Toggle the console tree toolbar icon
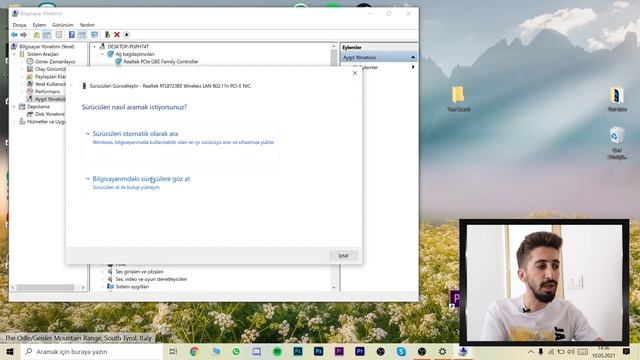The height and width of the screenshot is (360, 640). (x=47, y=35)
